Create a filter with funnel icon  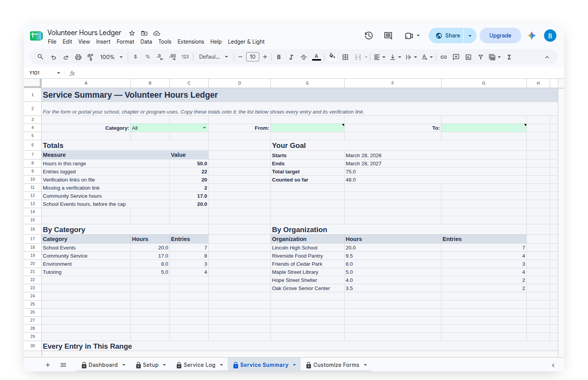[481, 57]
